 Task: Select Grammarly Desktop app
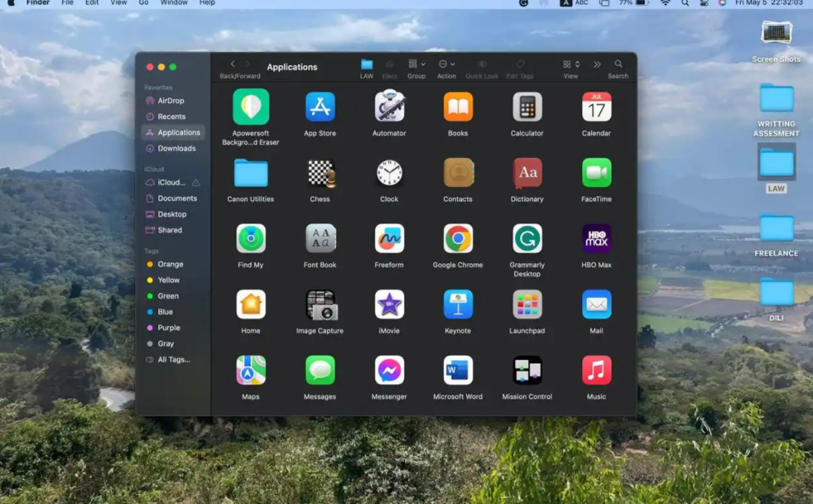coord(527,239)
